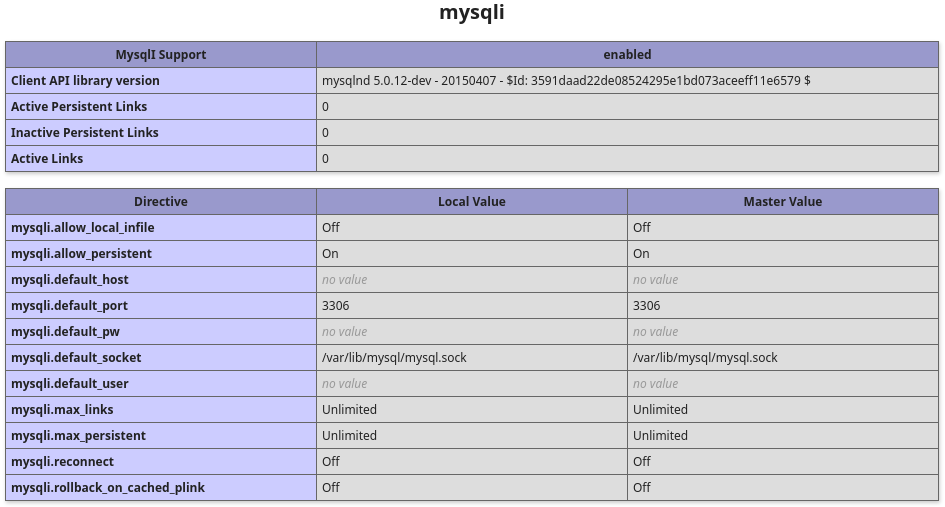945x507 pixels.
Task: Select the mysqli.rollback_on_cached_plink directive
Action: [108, 488]
